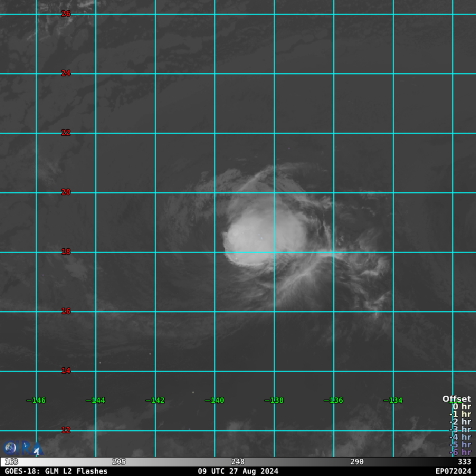The height and width of the screenshot is (476, 476).
Task: Click the CIRA logo in bottom-left corner
Action: click(22, 447)
